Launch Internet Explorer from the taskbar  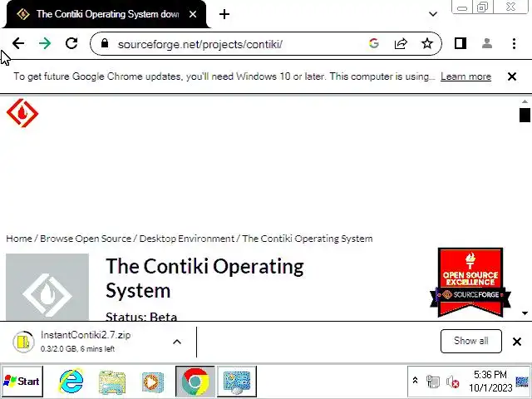tap(71, 382)
